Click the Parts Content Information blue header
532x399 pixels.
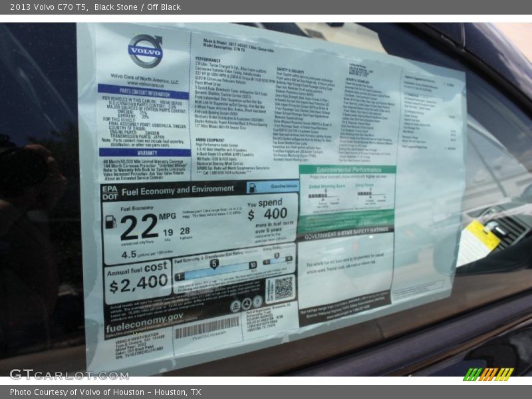(143, 90)
